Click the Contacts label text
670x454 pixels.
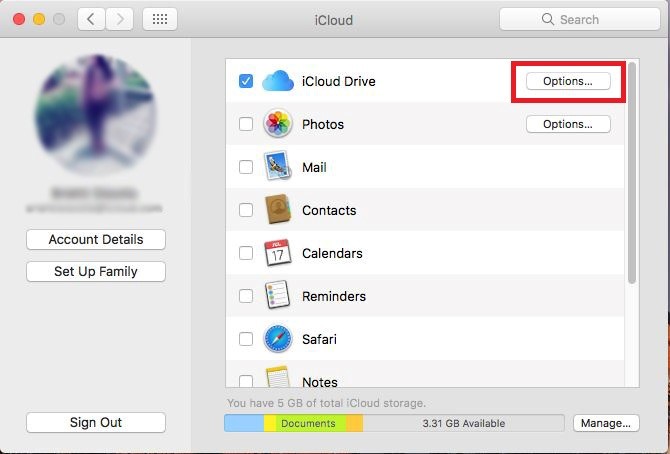tap(329, 210)
